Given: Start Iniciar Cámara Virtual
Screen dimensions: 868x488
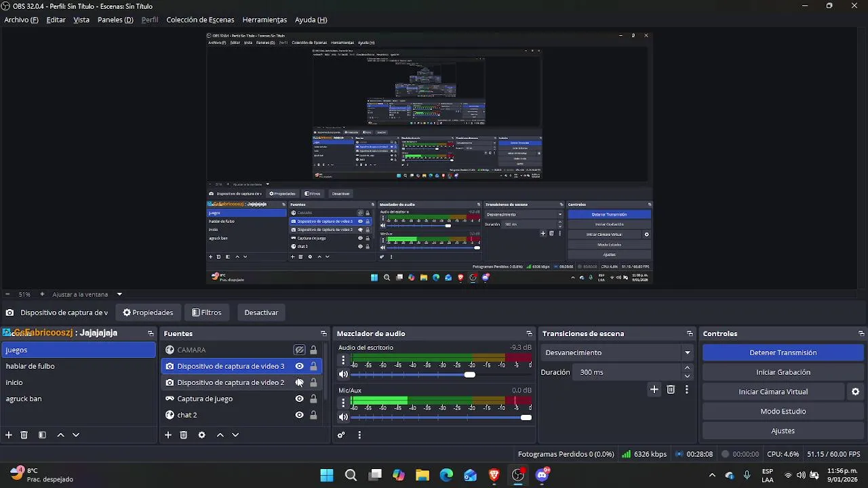Looking at the screenshot, I should point(773,392).
